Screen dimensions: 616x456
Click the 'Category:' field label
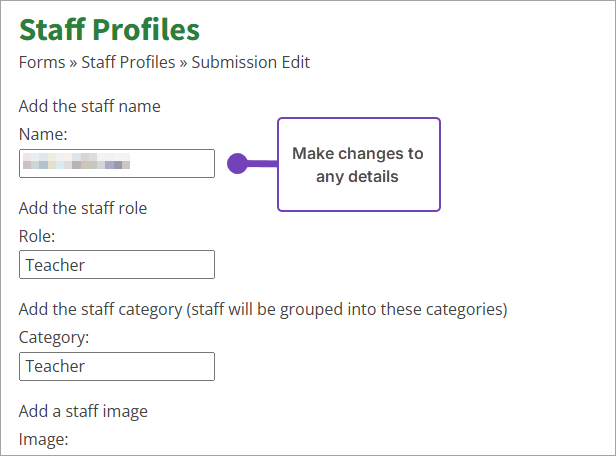tap(54, 338)
